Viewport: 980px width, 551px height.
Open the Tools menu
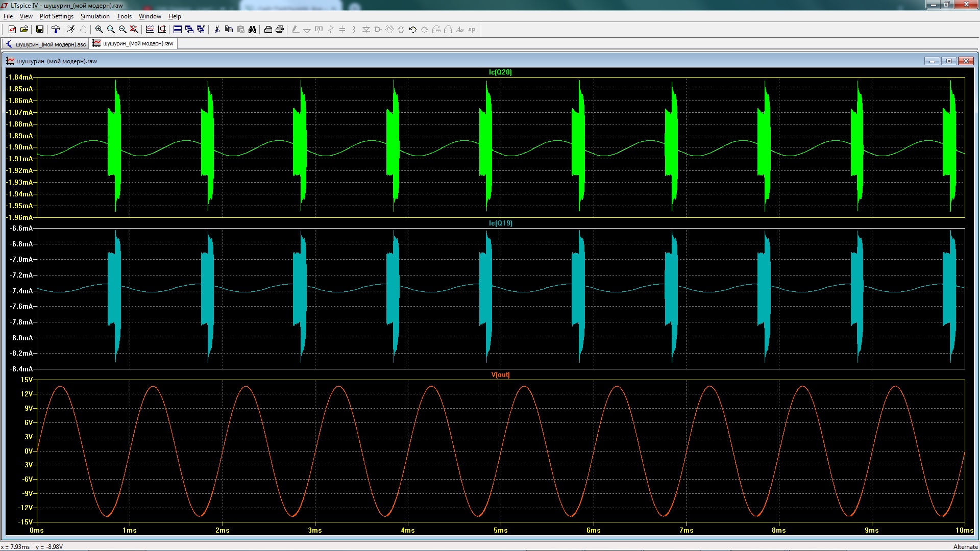point(124,16)
